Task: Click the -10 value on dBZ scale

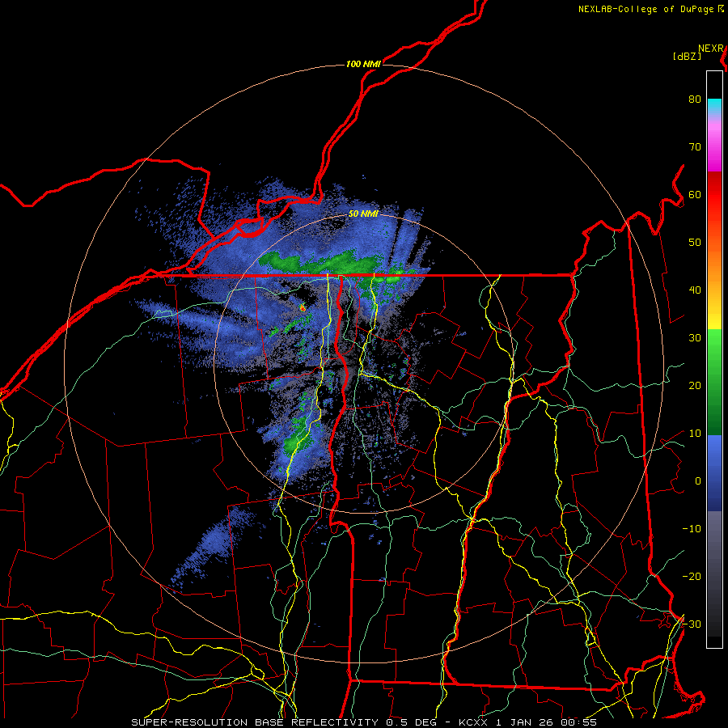Action: (692, 529)
